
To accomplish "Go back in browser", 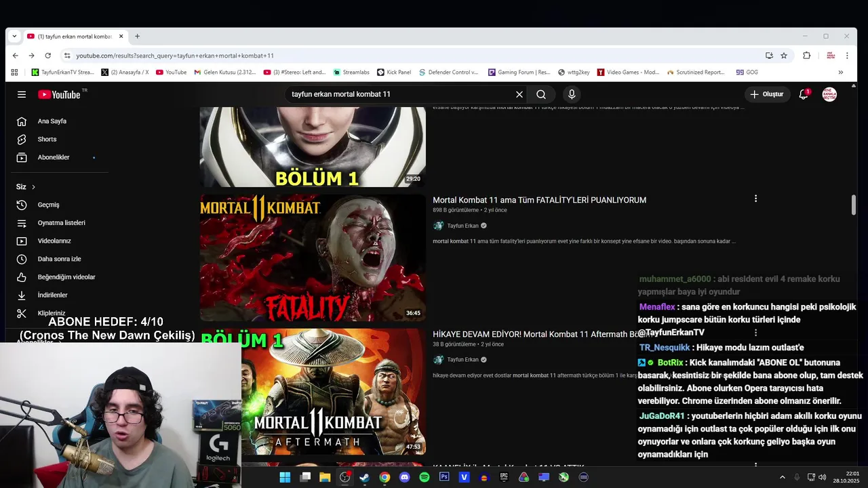I will (16, 56).
